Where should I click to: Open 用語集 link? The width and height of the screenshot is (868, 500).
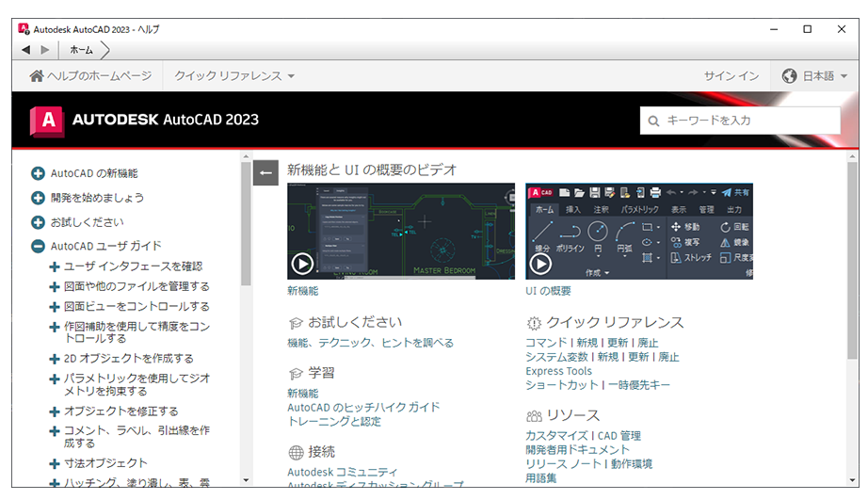(540, 477)
